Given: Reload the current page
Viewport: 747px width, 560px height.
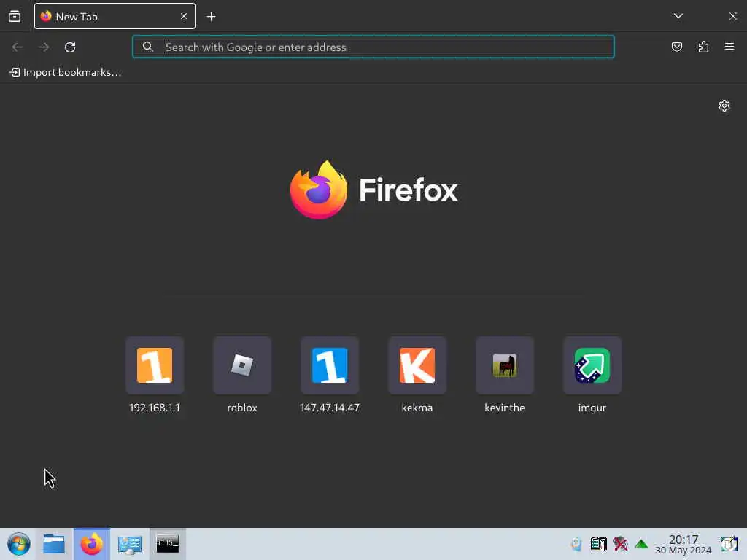Looking at the screenshot, I should [70, 47].
